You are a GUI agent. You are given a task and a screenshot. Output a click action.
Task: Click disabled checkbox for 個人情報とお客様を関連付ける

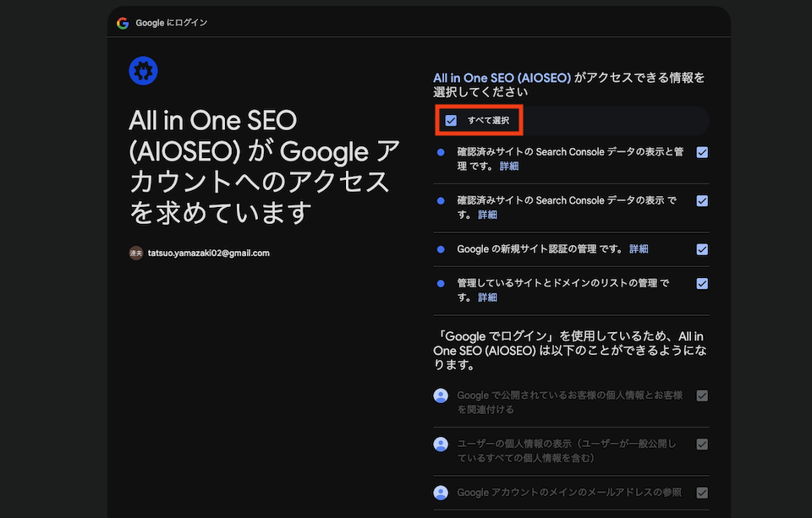702,395
